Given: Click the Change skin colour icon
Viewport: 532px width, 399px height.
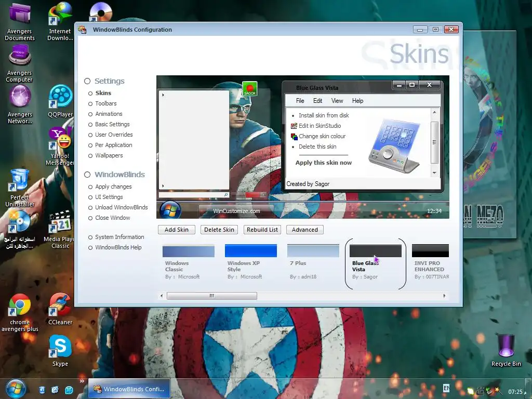Looking at the screenshot, I should pos(294,137).
